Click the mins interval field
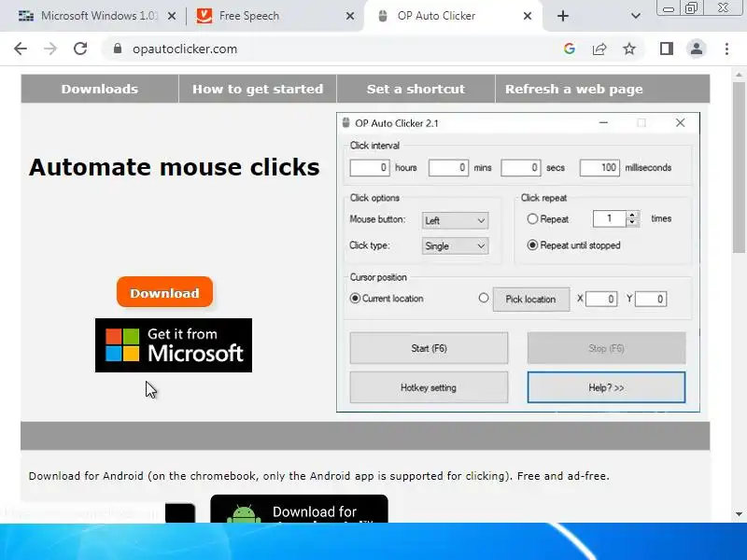The width and height of the screenshot is (747, 560). [x=448, y=168]
